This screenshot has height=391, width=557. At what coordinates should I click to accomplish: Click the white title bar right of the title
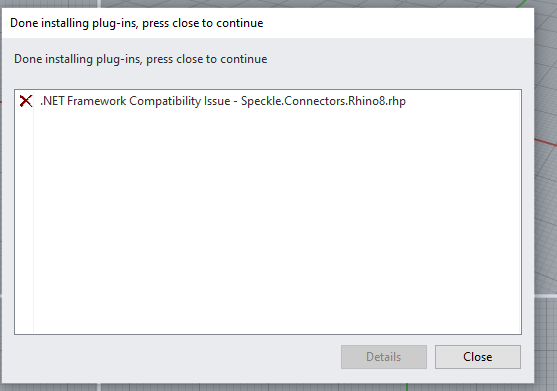[x=398, y=23]
